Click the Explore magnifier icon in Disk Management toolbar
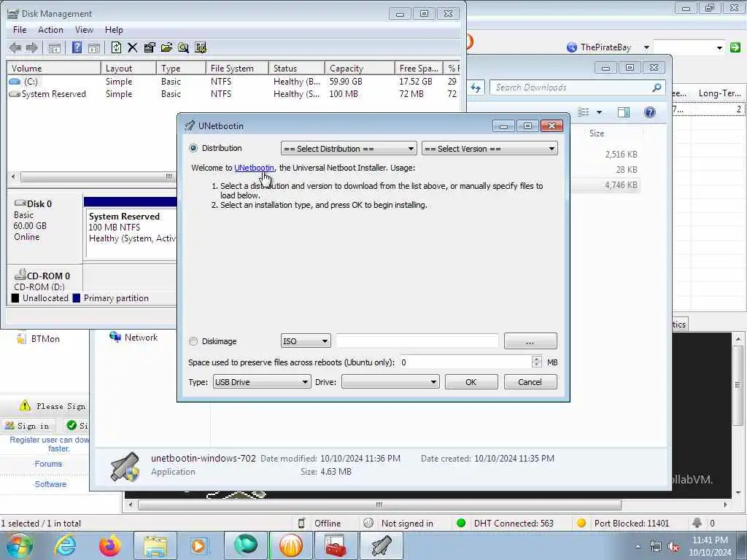Image resolution: width=747 pixels, height=560 pixels. point(183,47)
